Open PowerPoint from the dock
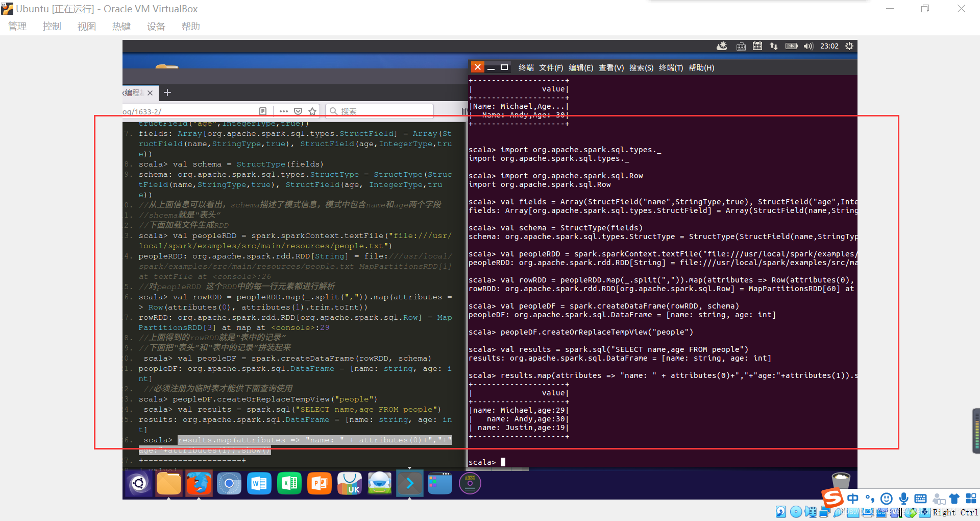 tap(319, 483)
